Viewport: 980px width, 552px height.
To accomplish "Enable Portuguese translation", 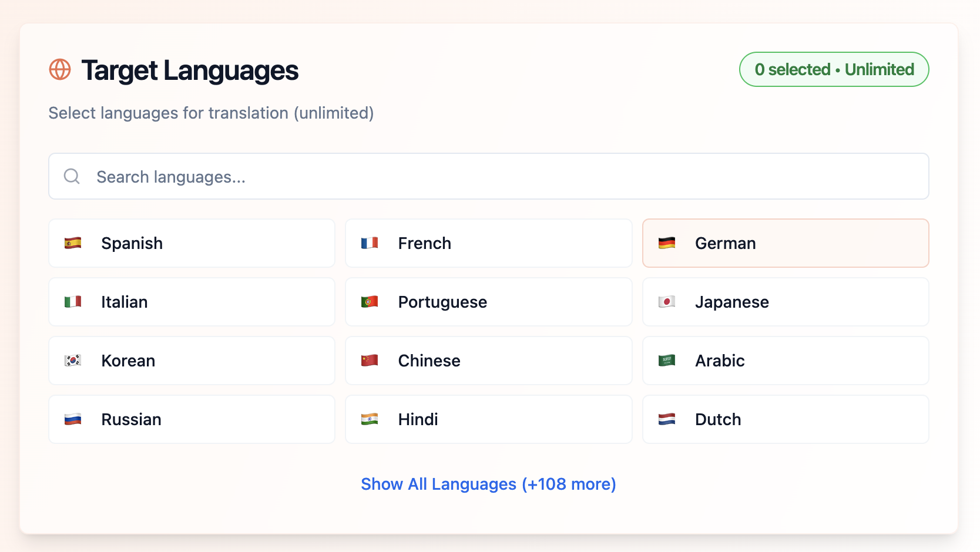I will coord(489,302).
